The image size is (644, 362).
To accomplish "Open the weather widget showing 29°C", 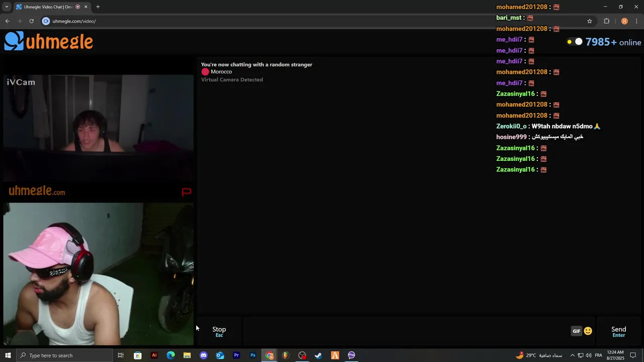I will tap(539, 355).
